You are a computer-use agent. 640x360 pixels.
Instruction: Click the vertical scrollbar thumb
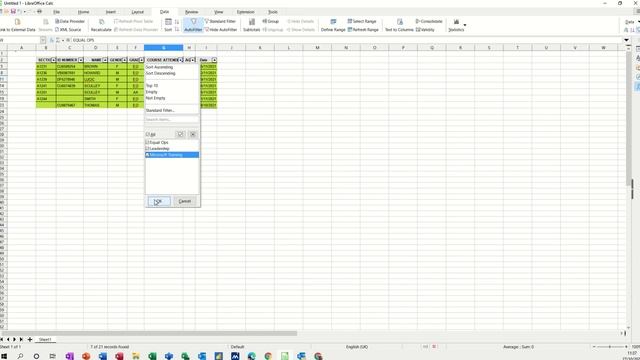point(629,118)
